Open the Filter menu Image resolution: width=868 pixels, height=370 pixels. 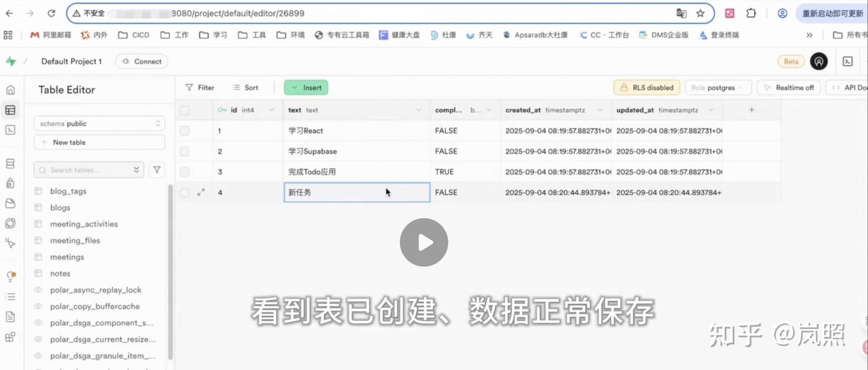coord(200,87)
